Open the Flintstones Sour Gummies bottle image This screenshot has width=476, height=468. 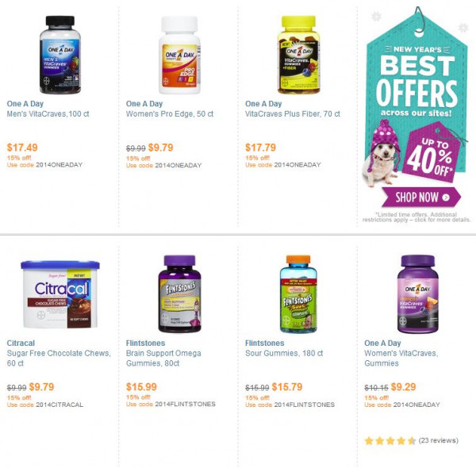pyautogui.click(x=298, y=293)
